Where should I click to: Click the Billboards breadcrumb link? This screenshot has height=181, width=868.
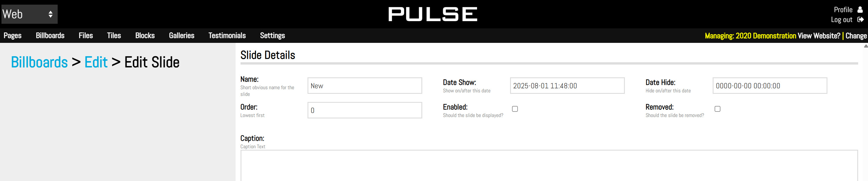click(39, 62)
